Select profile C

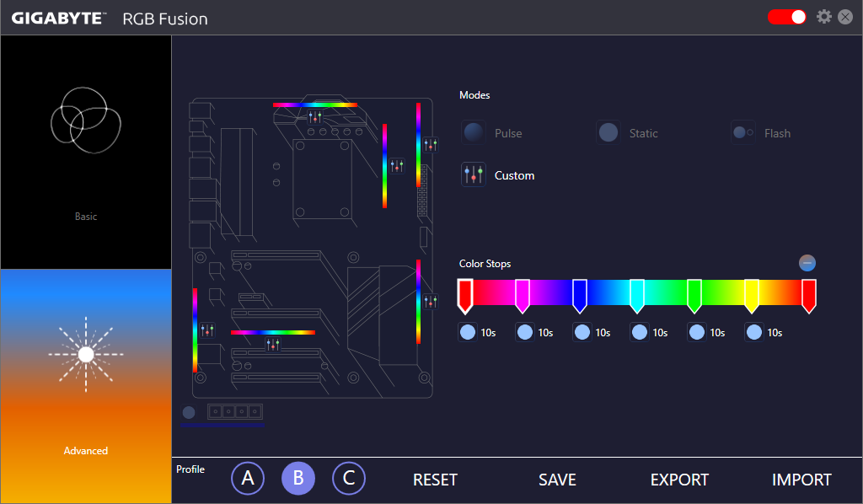pyautogui.click(x=349, y=478)
